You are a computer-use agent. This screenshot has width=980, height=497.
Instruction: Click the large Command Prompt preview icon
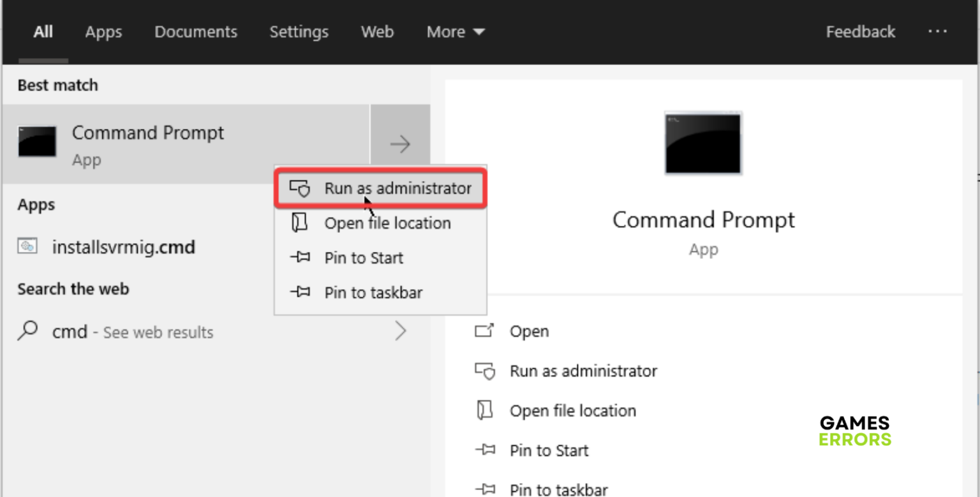pos(703,144)
